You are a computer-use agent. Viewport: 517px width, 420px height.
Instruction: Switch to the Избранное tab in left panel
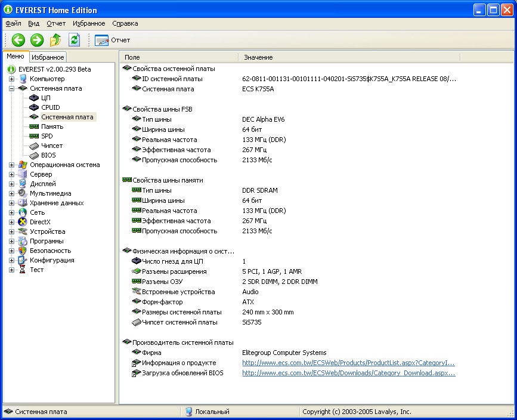(x=48, y=57)
